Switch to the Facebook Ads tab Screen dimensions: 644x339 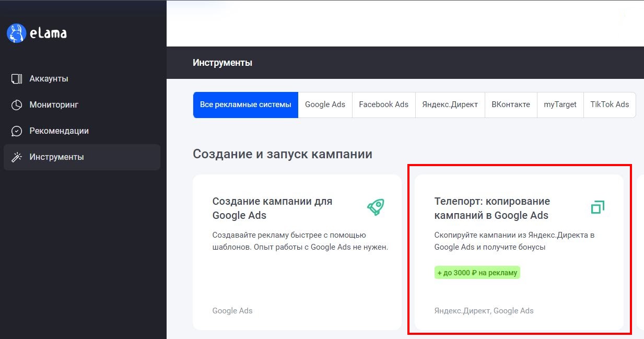[x=383, y=104]
